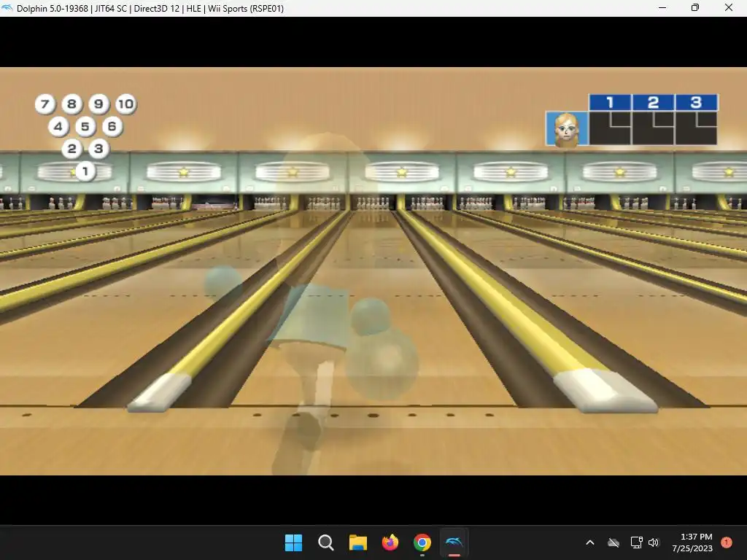747x560 pixels.
Task: Click pin indicator number 7
Action: coord(44,104)
